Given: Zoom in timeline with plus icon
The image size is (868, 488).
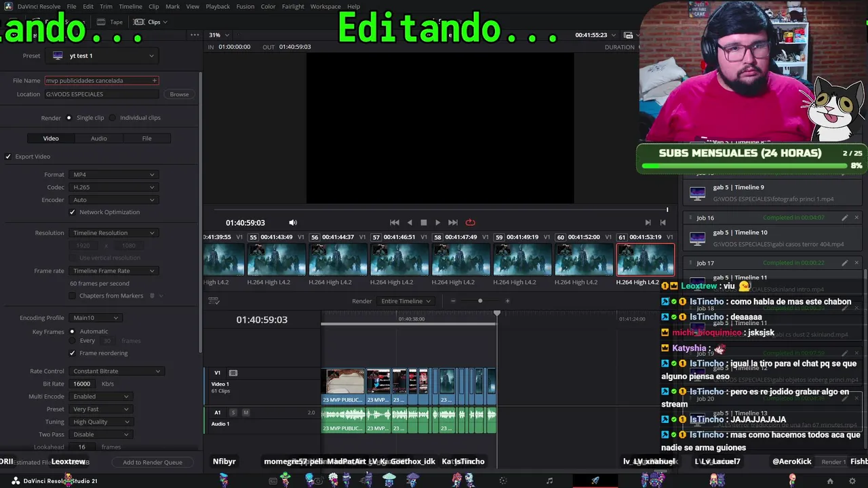Looking at the screenshot, I should point(507,301).
